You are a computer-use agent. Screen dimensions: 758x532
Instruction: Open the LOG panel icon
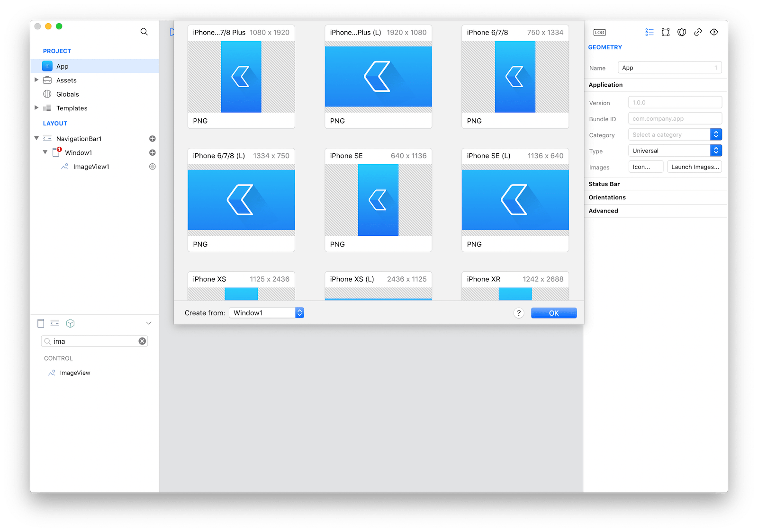pos(599,32)
